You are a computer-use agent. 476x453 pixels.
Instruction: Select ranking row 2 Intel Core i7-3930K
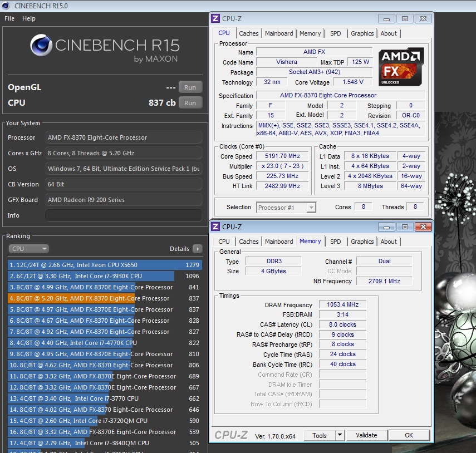click(105, 276)
